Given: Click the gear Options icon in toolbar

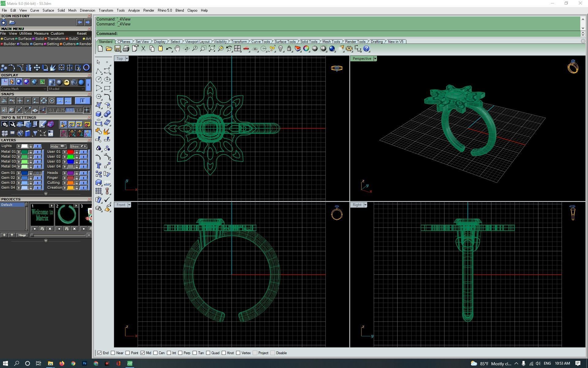Looking at the screenshot, I should [349, 49].
